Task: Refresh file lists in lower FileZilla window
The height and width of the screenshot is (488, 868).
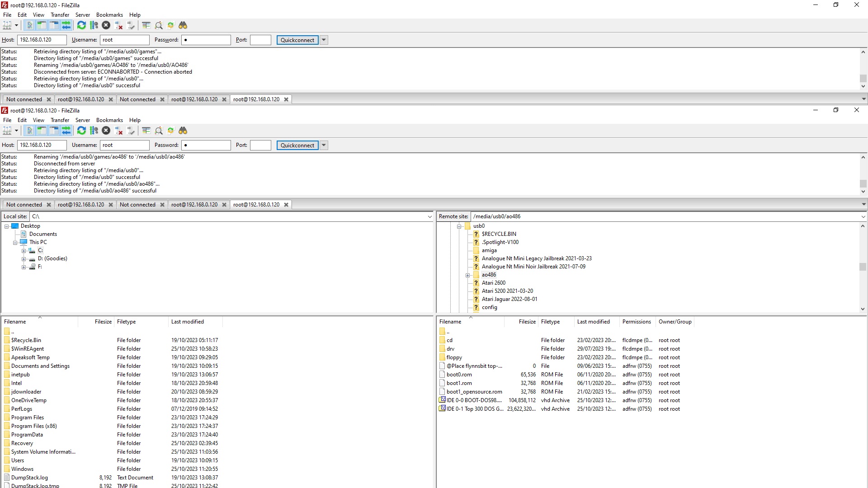Action: (x=81, y=131)
